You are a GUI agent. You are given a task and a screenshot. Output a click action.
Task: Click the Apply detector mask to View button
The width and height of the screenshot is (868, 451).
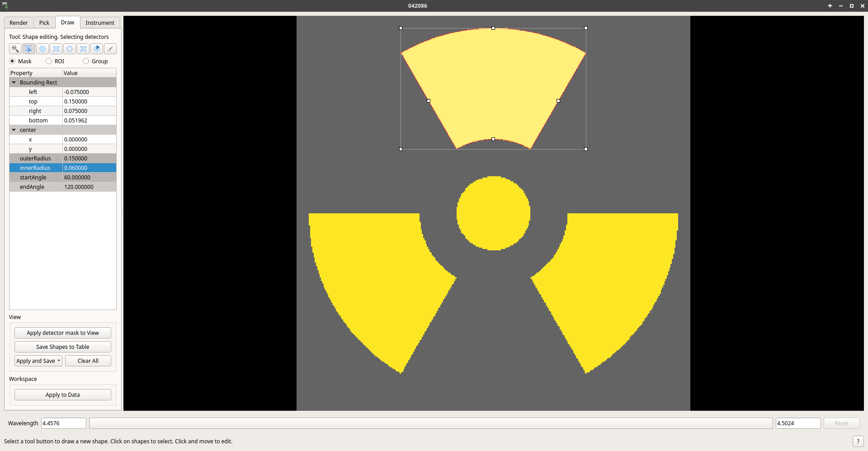click(63, 333)
